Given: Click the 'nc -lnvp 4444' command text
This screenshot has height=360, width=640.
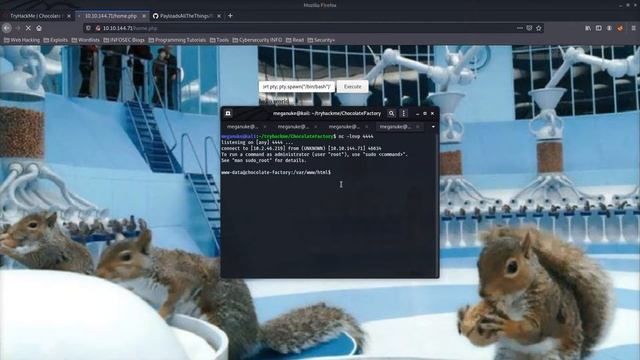Looking at the screenshot, I should pos(356,136).
